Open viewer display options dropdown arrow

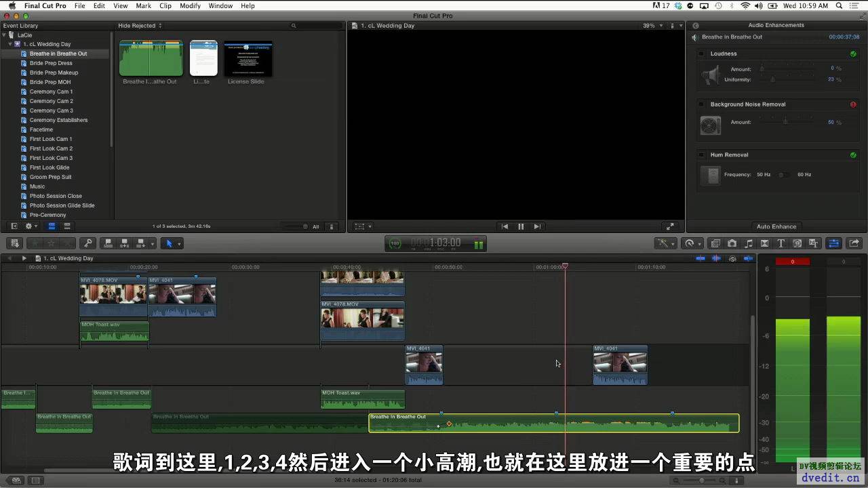pyautogui.click(x=679, y=26)
